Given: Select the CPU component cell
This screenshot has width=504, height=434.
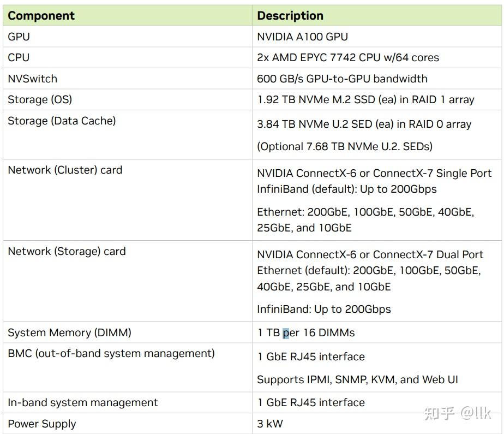Looking at the screenshot, I should pos(128,57).
